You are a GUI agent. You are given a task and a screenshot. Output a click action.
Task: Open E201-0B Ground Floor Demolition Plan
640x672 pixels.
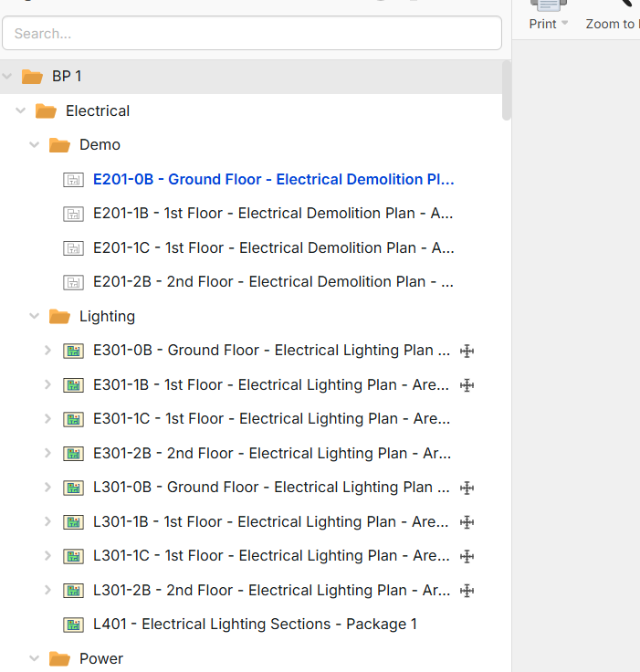coord(273,180)
